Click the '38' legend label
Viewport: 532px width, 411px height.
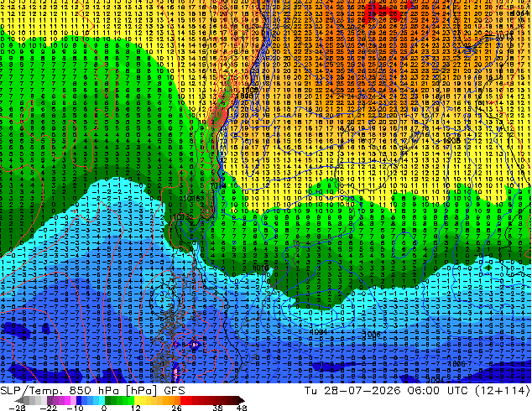pyautogui.click(x=217, y=408)
